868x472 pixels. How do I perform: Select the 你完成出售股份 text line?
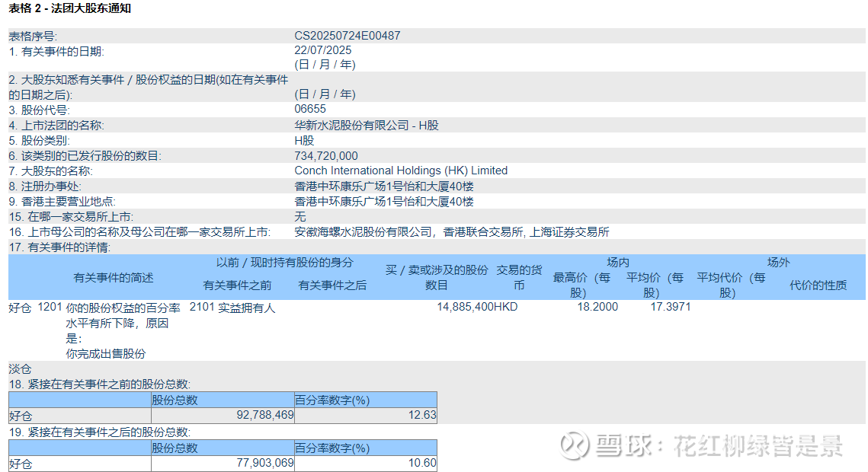tap(106, 354)
